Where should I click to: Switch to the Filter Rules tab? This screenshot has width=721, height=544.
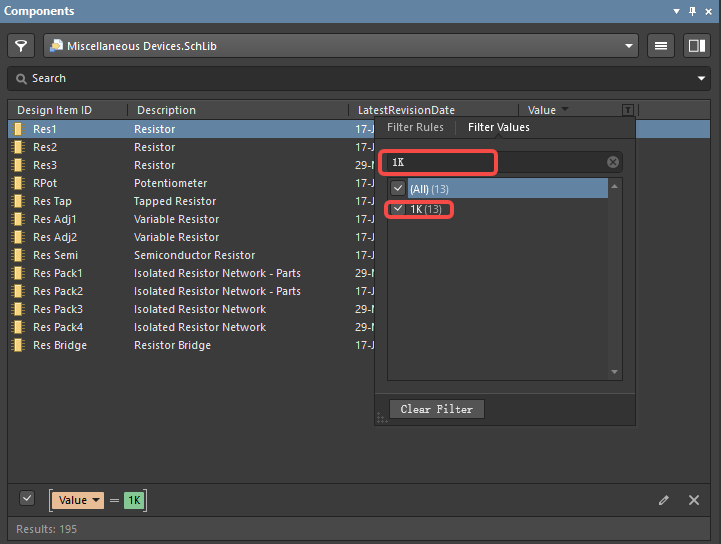click(415, 127)
